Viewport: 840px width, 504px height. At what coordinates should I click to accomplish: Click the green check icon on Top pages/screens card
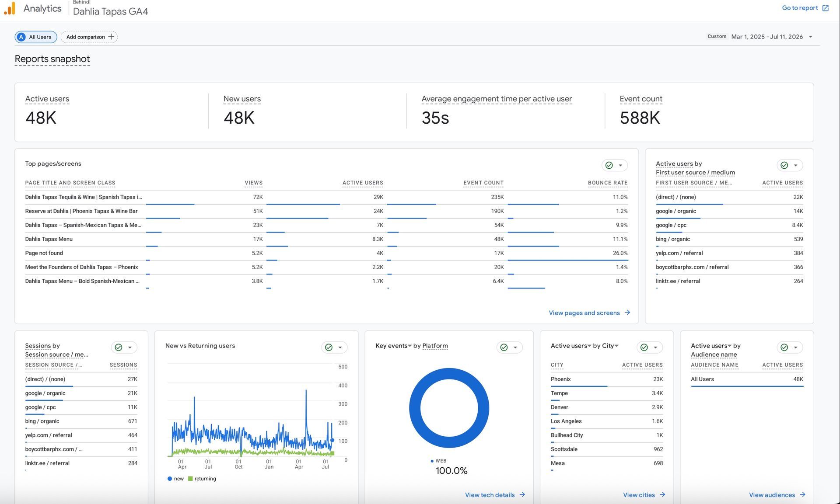point(609,165)
